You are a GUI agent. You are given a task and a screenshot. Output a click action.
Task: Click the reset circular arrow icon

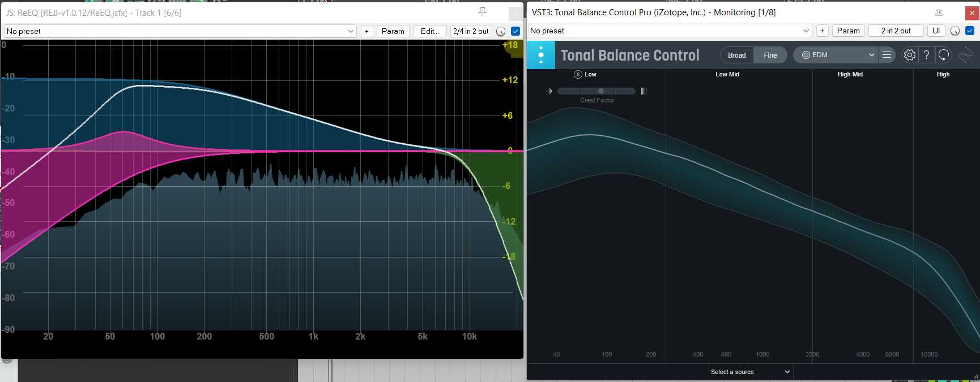click(x=944, y=55)
